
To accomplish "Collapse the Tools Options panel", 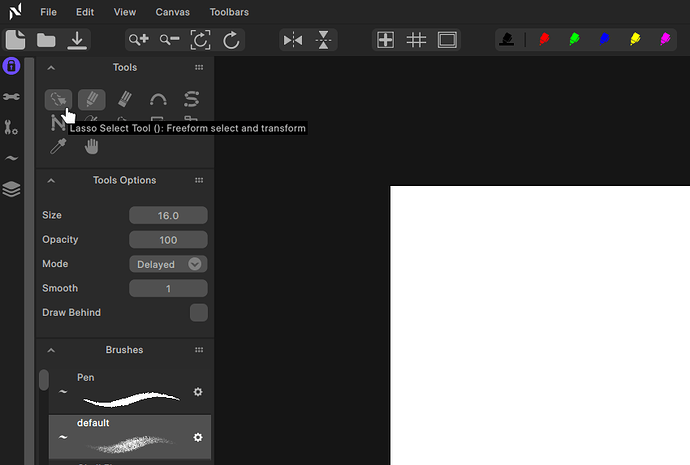I will [x=51, y=180].
